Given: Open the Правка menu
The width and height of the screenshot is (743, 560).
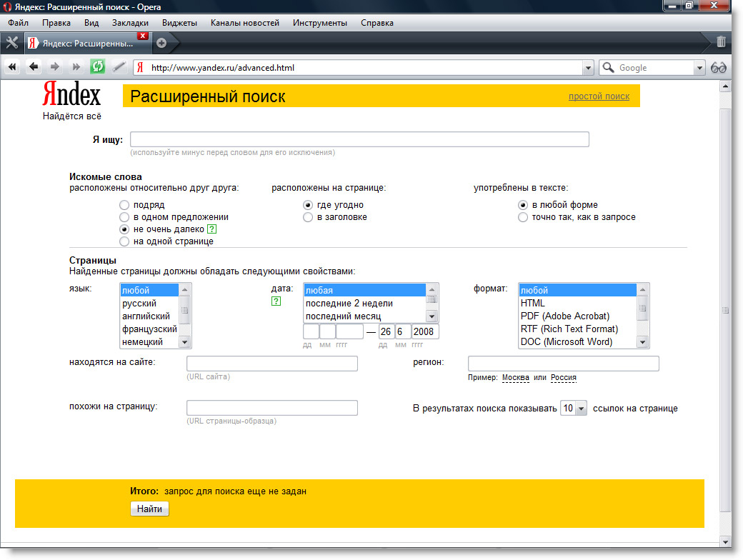Looking at the screenshot, I should 56,23.
